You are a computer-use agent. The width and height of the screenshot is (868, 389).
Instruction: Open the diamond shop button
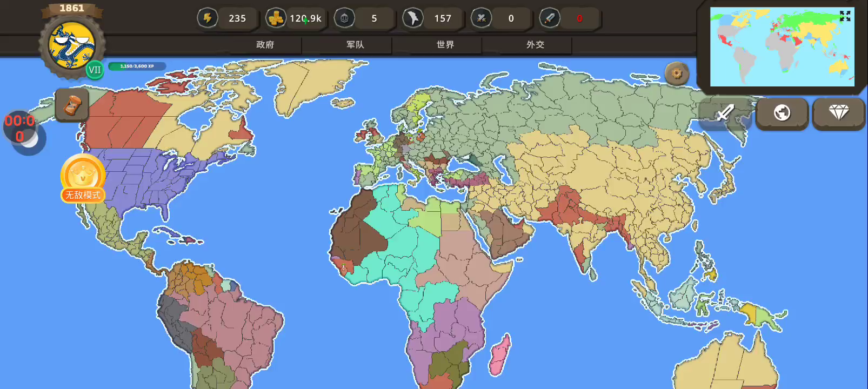coord(838,113)
